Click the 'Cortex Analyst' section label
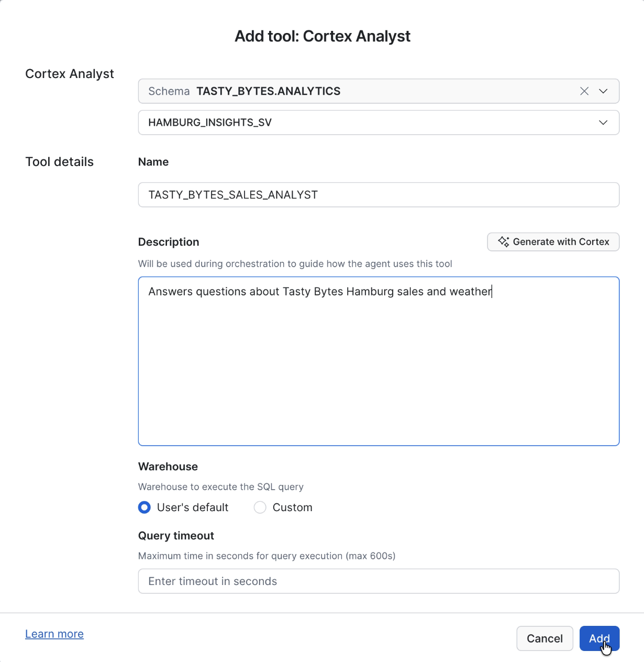 70,74
